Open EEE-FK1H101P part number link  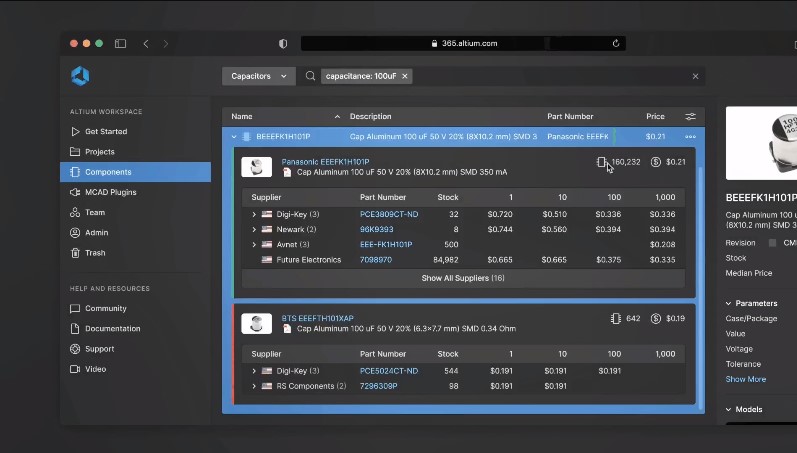click(386, 245)
